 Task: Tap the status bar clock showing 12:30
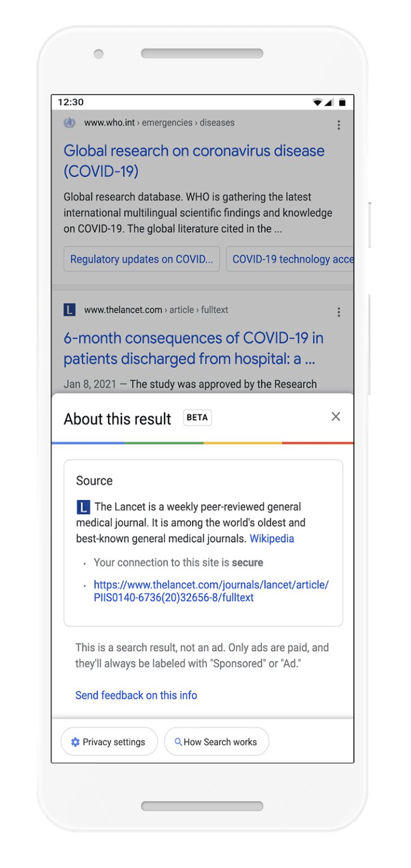pyautogui.click(x=71, y=102)
